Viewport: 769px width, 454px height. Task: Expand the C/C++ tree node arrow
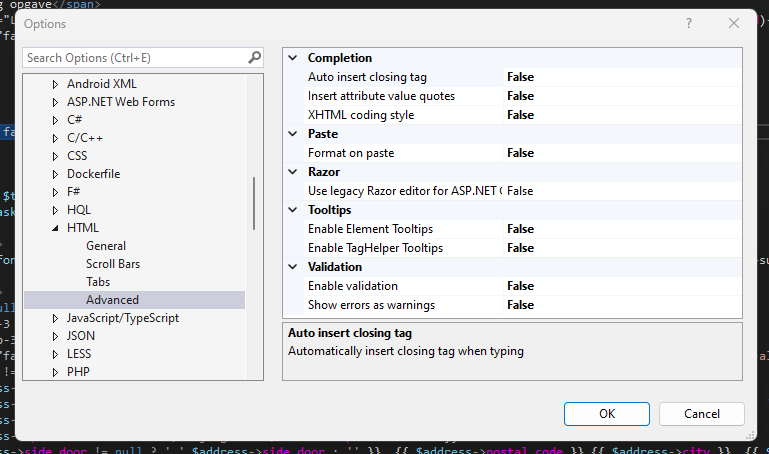click(56, 138)
